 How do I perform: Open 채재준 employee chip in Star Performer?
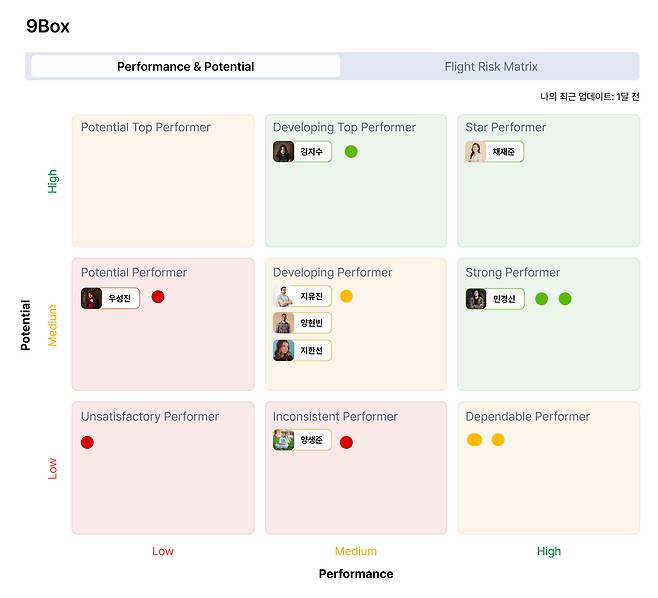pos(494,152)
